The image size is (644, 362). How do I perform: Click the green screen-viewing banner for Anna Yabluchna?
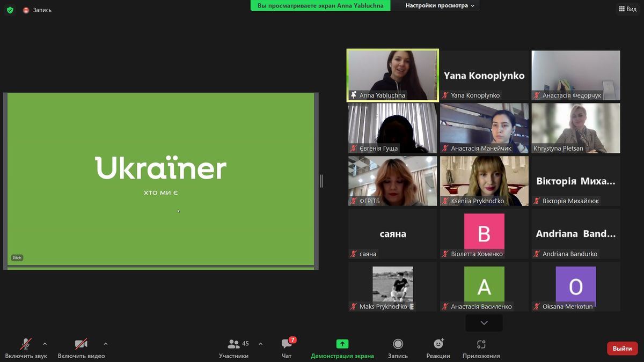pyautogui.click(x=320, y=5)
